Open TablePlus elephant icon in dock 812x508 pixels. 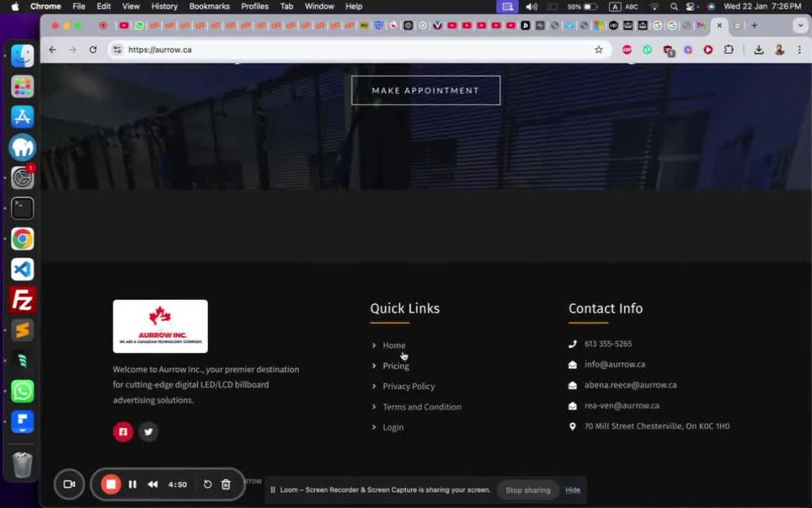pyautogui.click(x=22, y=148)
